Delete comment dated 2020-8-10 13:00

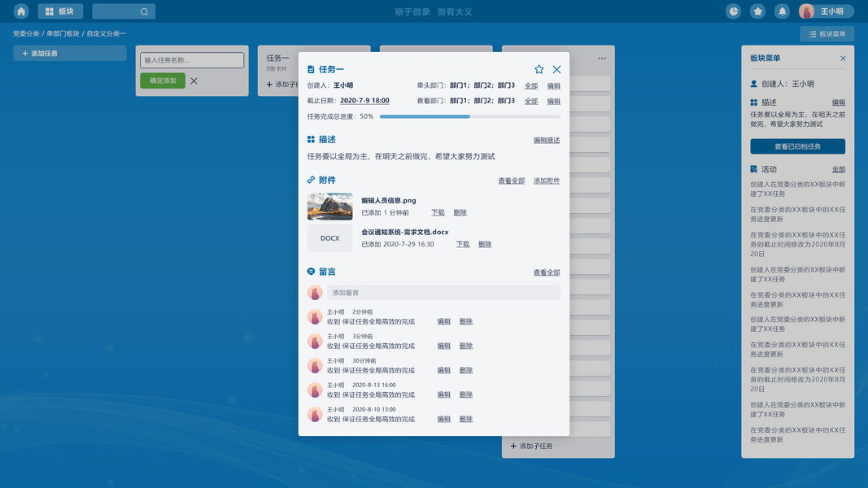(465, 419)
